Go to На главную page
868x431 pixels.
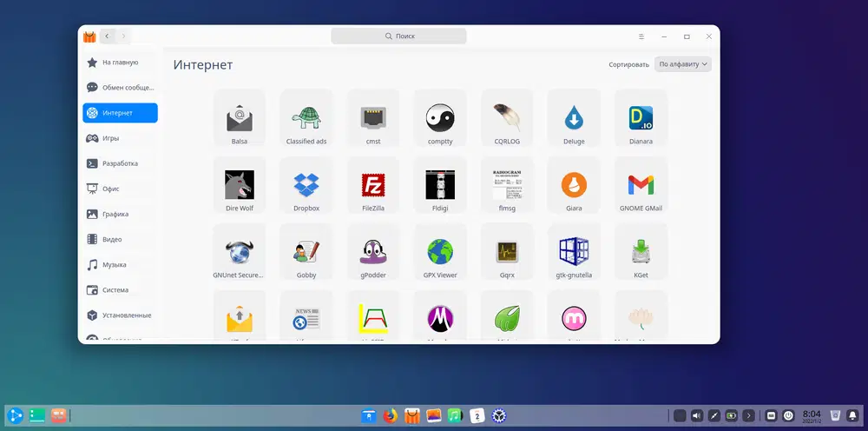click(120, 63)
